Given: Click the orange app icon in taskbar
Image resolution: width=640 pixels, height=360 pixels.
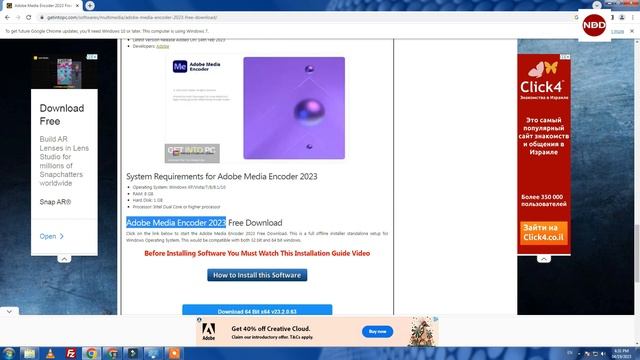Looking at the screenshot, I should coord(174,353).
